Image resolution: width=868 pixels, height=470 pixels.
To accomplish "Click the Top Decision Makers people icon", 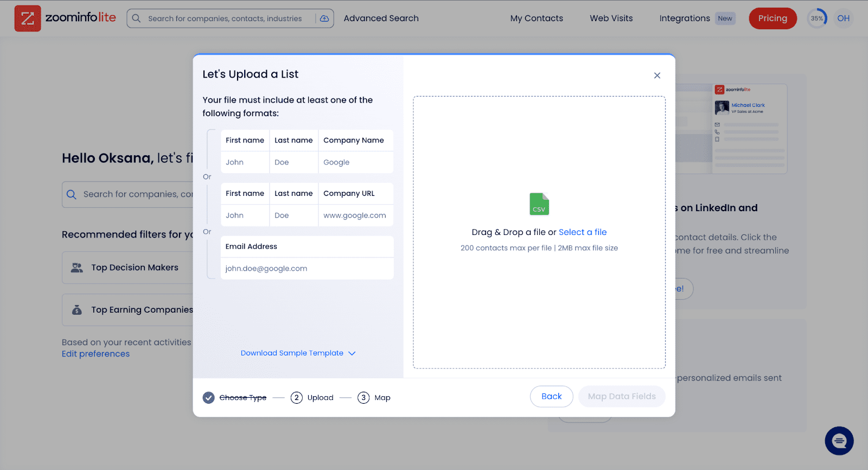I will pyautogui.click(x=77, y=268).
